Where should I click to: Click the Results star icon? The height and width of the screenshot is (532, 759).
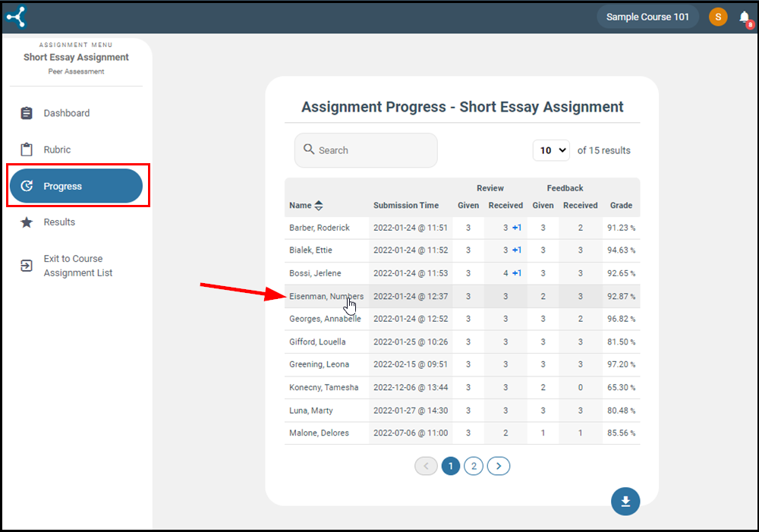click(x=27, y=222)
